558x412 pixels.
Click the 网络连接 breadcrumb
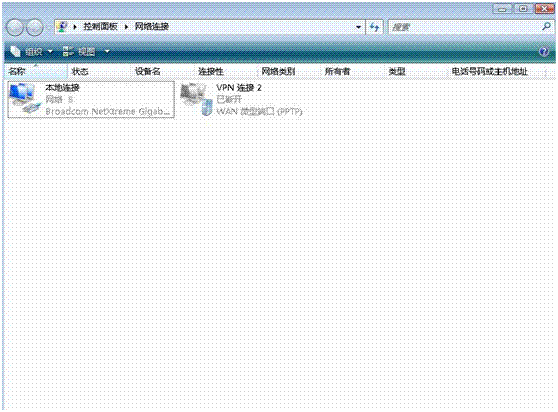pos(152,26)
